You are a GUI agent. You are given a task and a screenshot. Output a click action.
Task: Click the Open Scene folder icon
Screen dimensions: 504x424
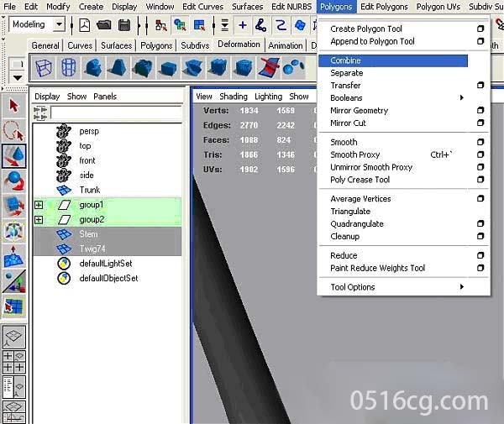click(104, 25)
